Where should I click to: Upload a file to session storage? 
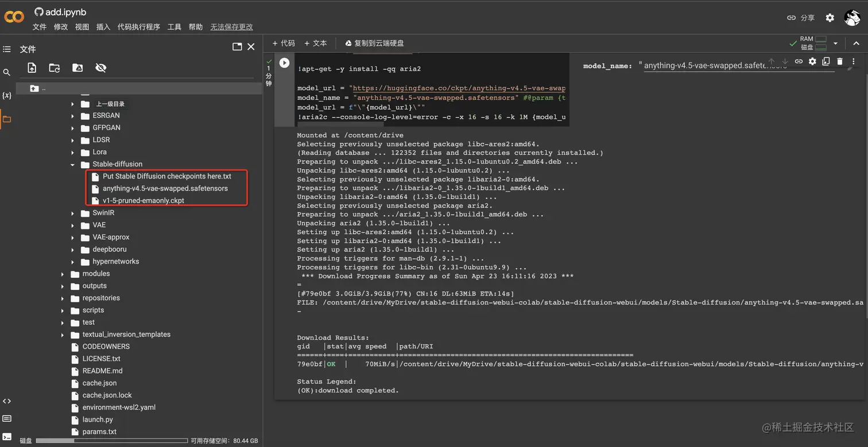(x=32, y=68)
